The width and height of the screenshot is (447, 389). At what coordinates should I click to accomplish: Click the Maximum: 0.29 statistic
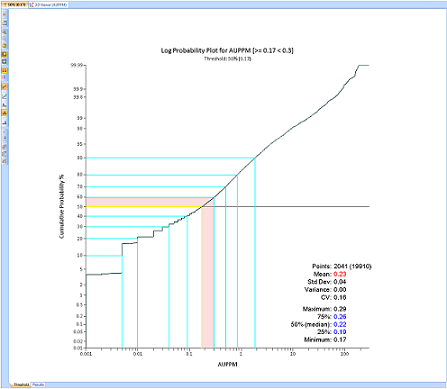pos(324,309)
